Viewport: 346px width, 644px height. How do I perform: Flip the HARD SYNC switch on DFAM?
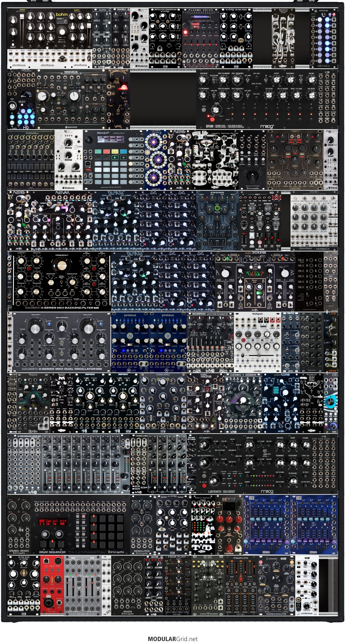(x=214, y=95)
